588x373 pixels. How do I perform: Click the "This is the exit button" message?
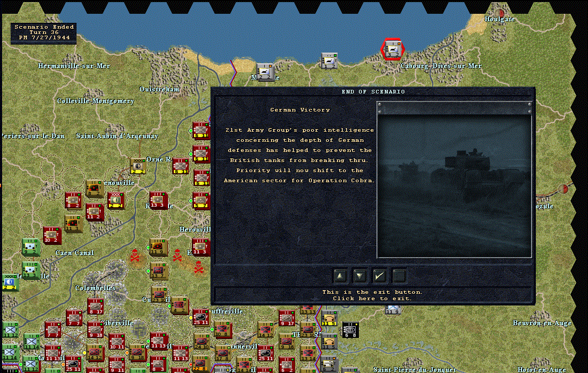pos(372,292)
